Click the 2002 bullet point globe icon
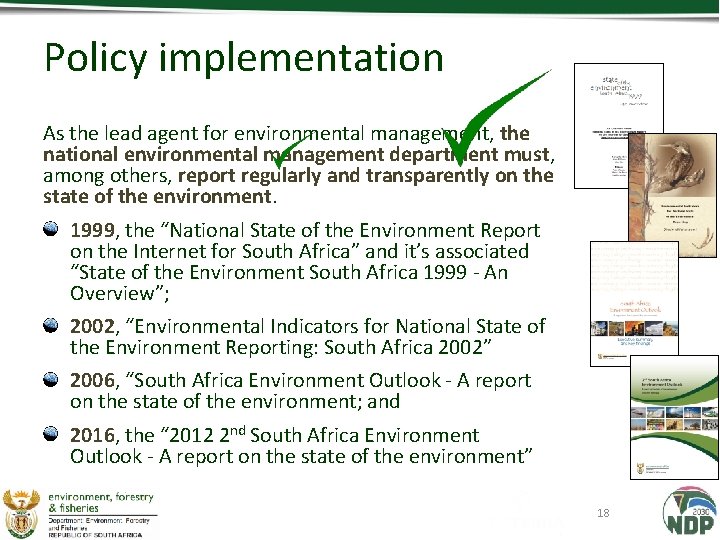 point(51,325)
